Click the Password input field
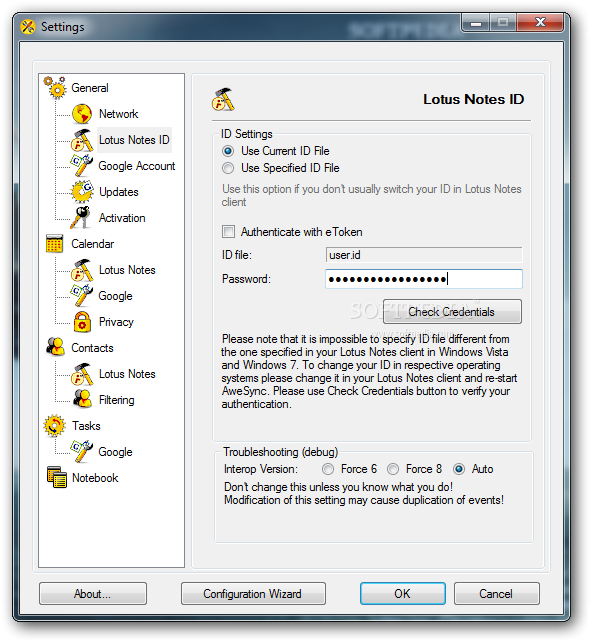This screenshot has height=642, width=591. pyautogui.click(x=424, y=279)
